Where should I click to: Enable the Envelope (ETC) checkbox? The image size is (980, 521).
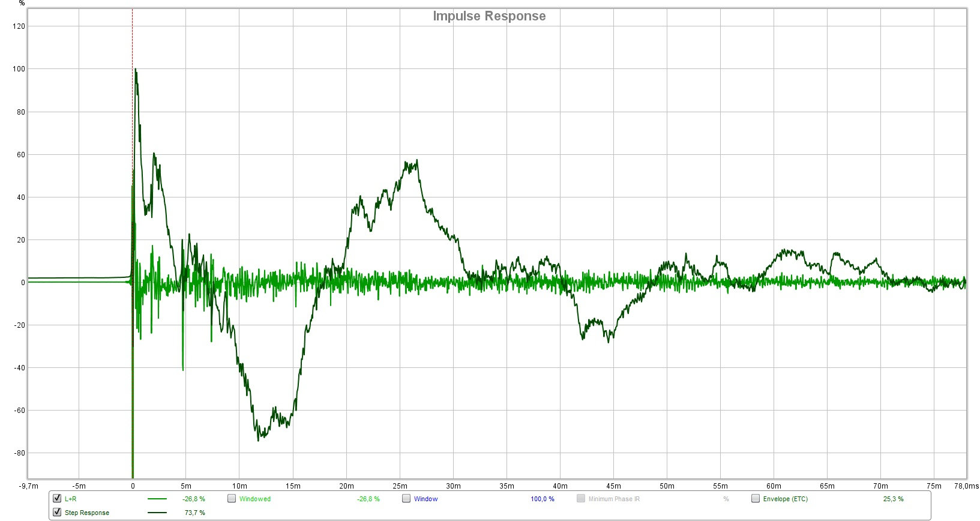[x=756, y=498]
